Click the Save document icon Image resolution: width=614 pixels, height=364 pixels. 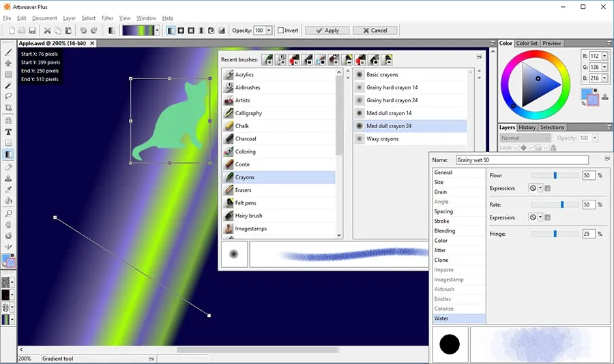(33, 31)
